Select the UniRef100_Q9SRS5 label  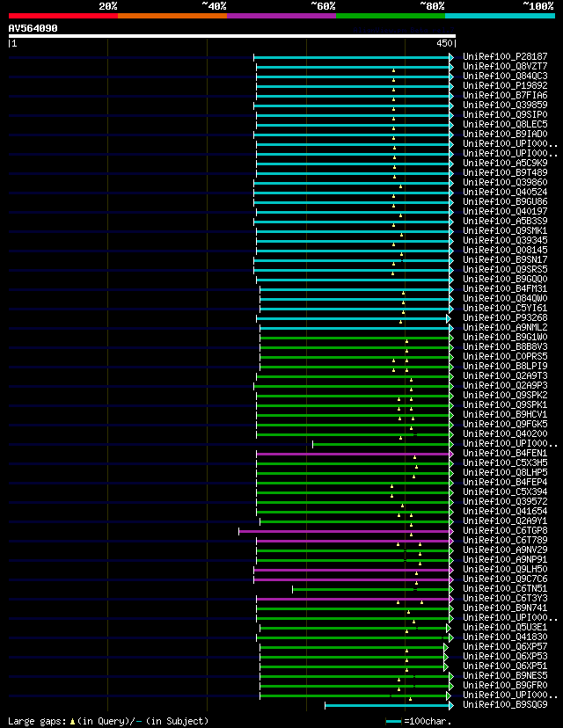pyautogui.click(x=505, y=269)
